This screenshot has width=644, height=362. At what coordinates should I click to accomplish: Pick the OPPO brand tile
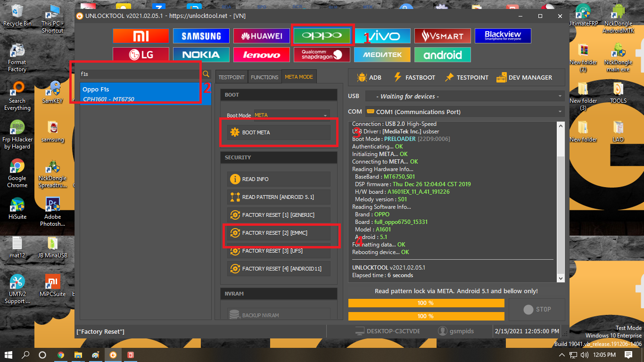click(x=322, y=36)
